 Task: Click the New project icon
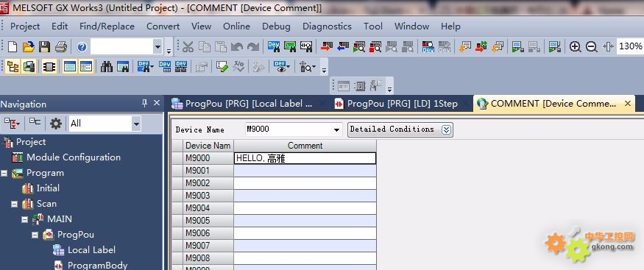[x=13, y=47]
